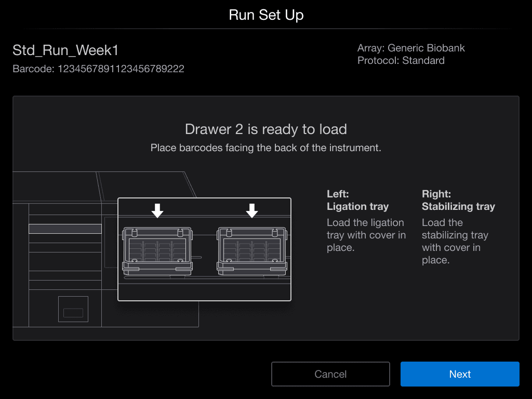Click the left ligation tray illustration

(157, 251)
